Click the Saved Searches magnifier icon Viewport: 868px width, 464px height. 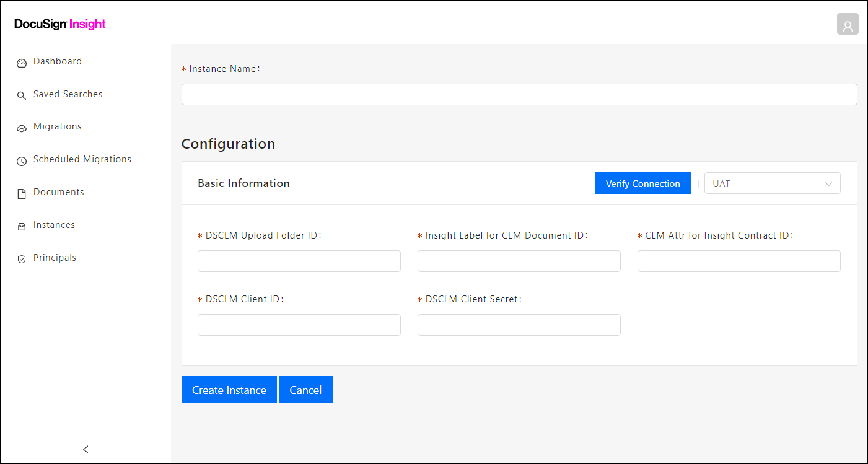click(x=22, y=95)
